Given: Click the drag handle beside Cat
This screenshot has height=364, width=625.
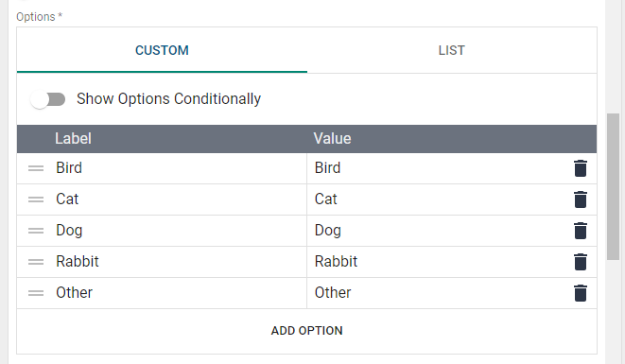Looking at the screenshot, I should (36, 199).
